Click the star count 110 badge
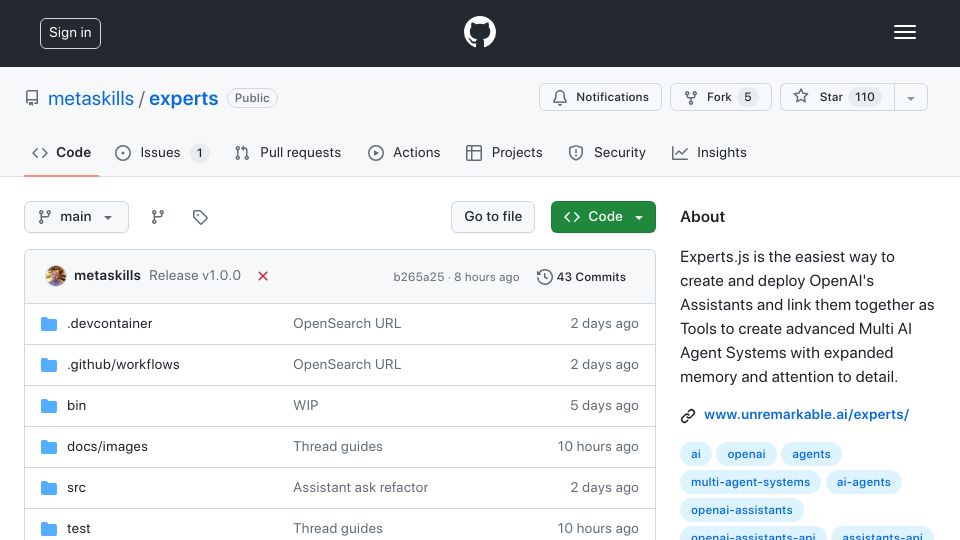 pos(864,97)
